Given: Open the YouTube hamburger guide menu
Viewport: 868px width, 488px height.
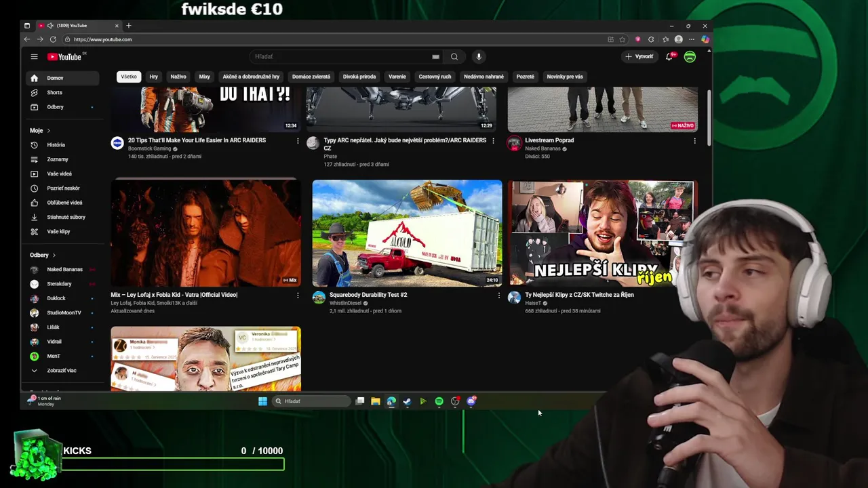Looking at the screenshot, I should tap(34, 57).
